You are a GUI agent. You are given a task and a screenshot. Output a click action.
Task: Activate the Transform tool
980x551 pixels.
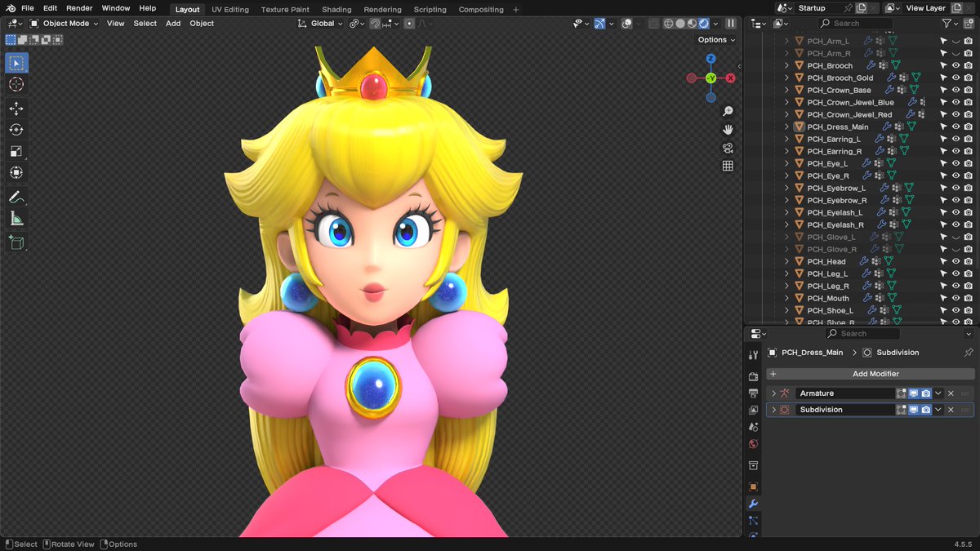[x=16, y=172]
